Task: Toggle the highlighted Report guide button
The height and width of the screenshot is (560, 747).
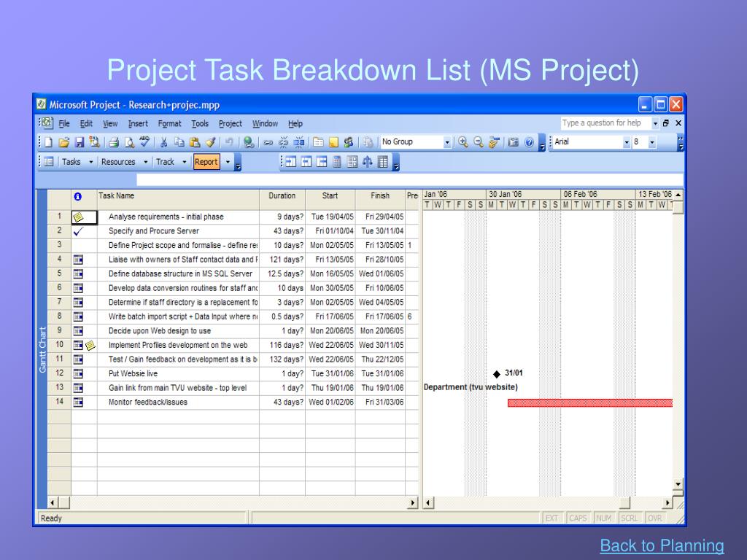Action: 206,162
